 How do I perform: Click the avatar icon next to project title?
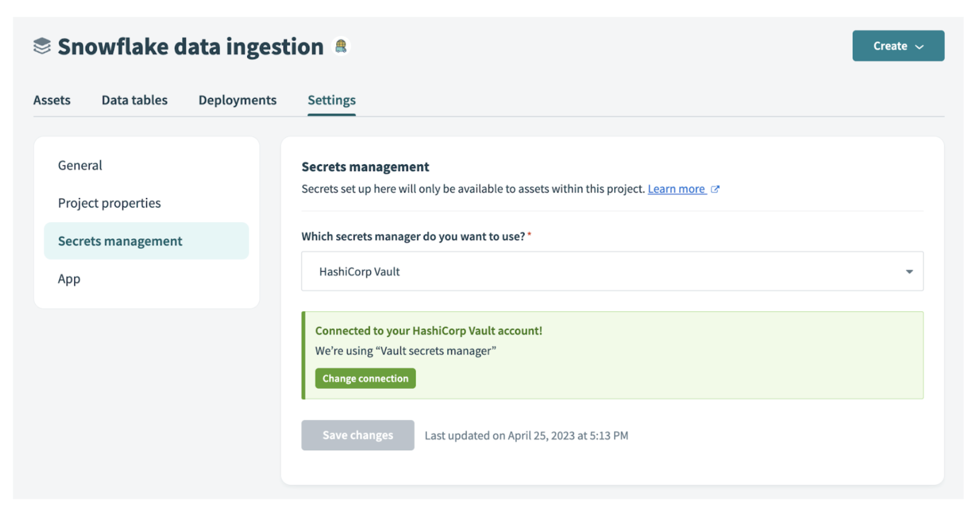341,46
